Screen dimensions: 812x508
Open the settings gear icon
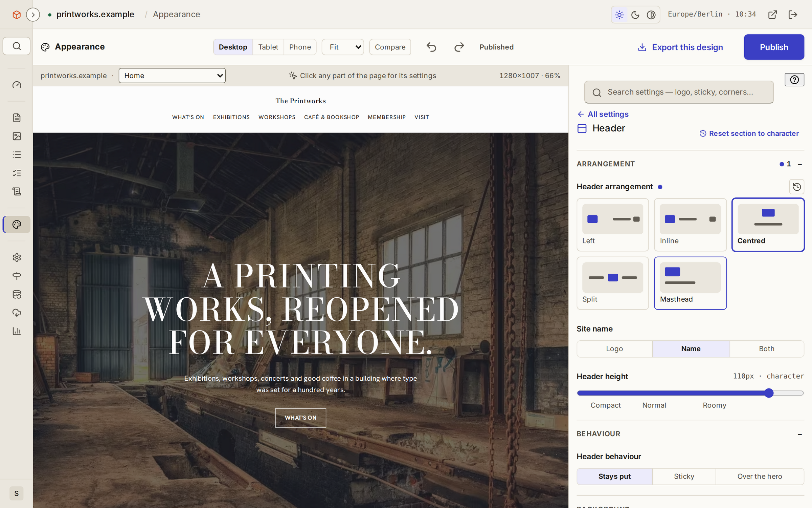[17, 257]
